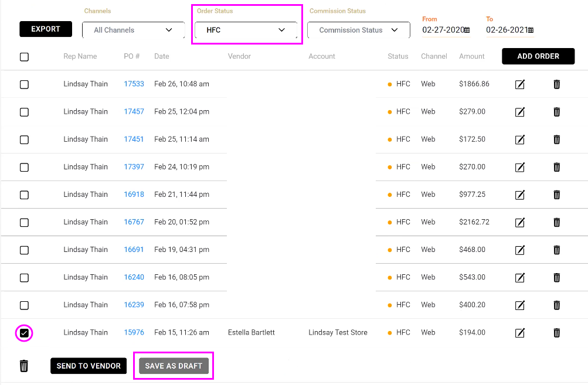Expand the All Channels dropdown
Viewport: 588px width, 385px height.
pyautogui.click(x=133, y=30)
